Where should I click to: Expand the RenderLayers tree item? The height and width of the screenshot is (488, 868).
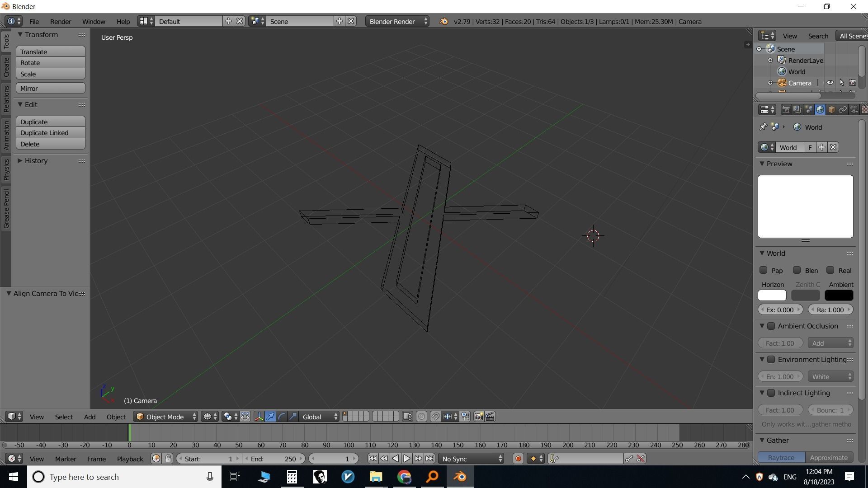(770, 60)
